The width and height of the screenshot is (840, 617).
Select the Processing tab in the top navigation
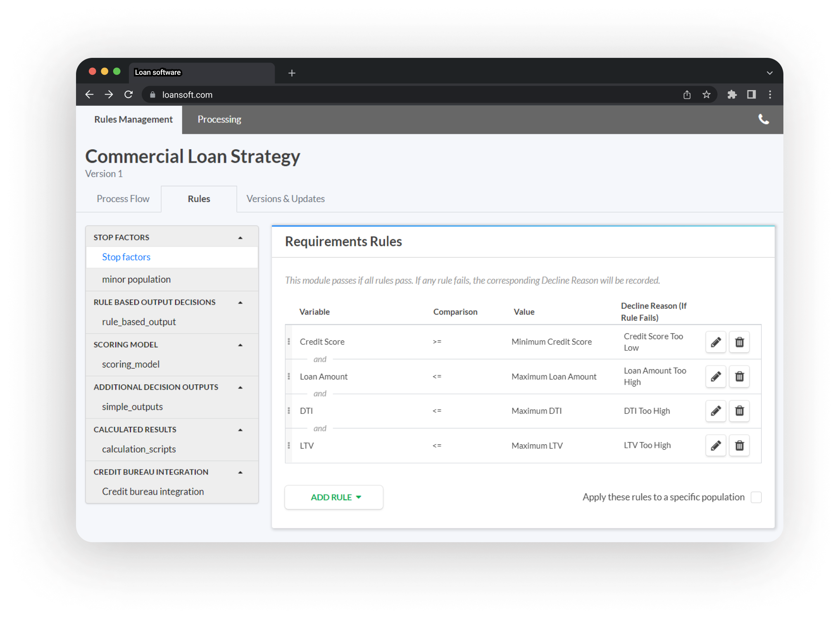(x=220, y=119)
